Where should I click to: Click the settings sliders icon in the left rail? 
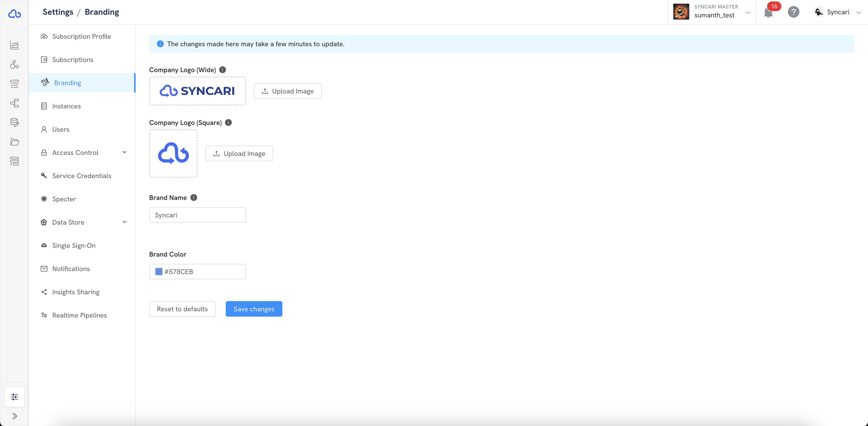[x=15, y=397]
